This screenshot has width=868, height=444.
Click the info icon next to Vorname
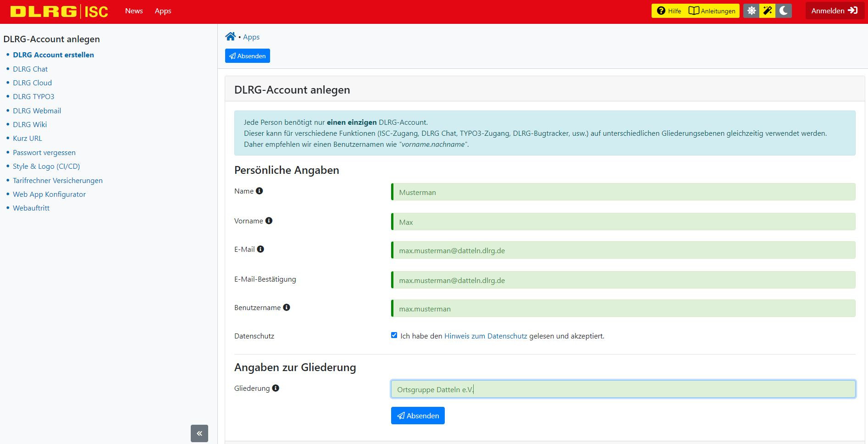269,221
